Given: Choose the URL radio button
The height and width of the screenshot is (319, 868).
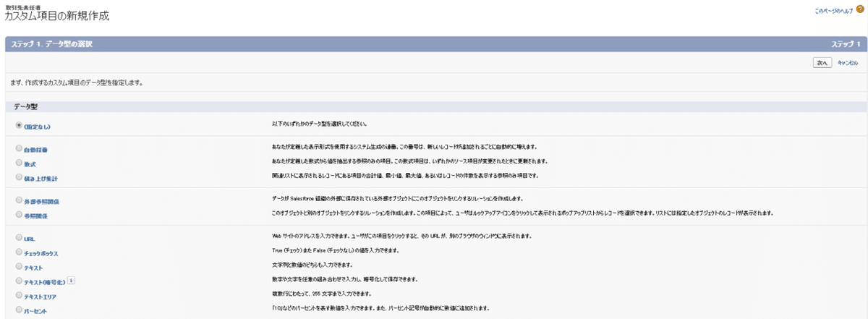Looking at the screenshot, I should coord(19,237).
